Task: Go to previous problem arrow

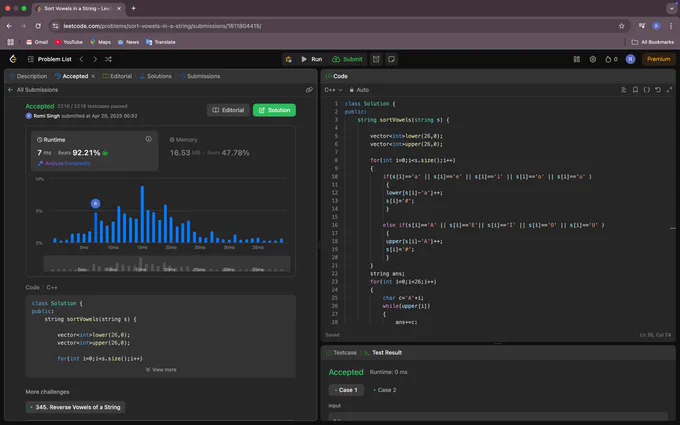Action: click(x=81, y=59)
